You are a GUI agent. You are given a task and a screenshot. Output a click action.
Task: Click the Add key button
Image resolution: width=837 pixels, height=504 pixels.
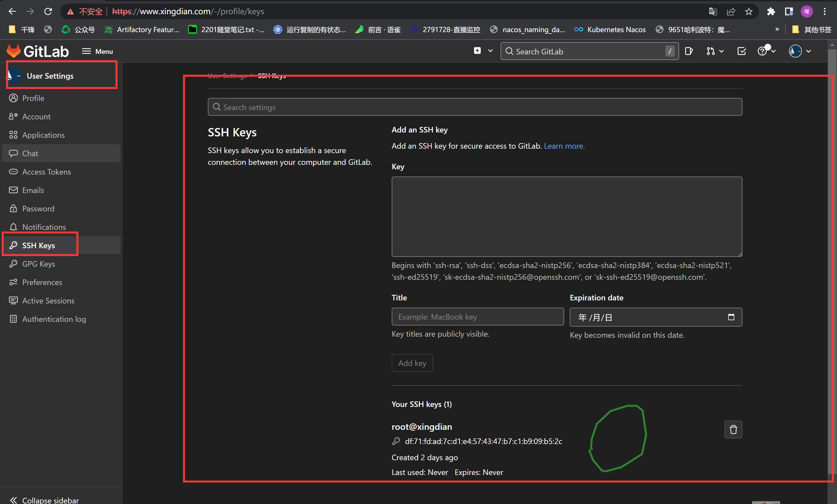[x=411, y=363]
